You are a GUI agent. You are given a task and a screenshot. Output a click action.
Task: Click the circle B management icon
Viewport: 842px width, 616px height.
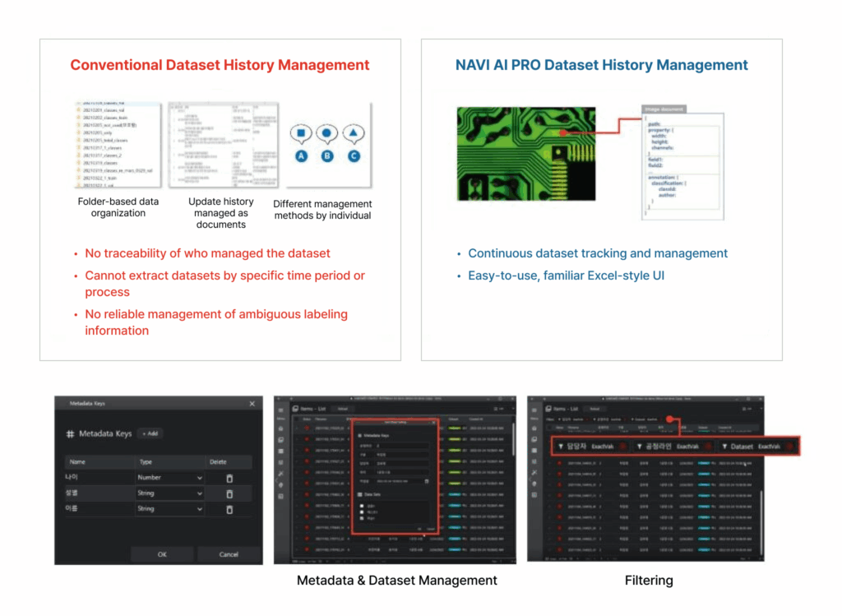(327, 132)
